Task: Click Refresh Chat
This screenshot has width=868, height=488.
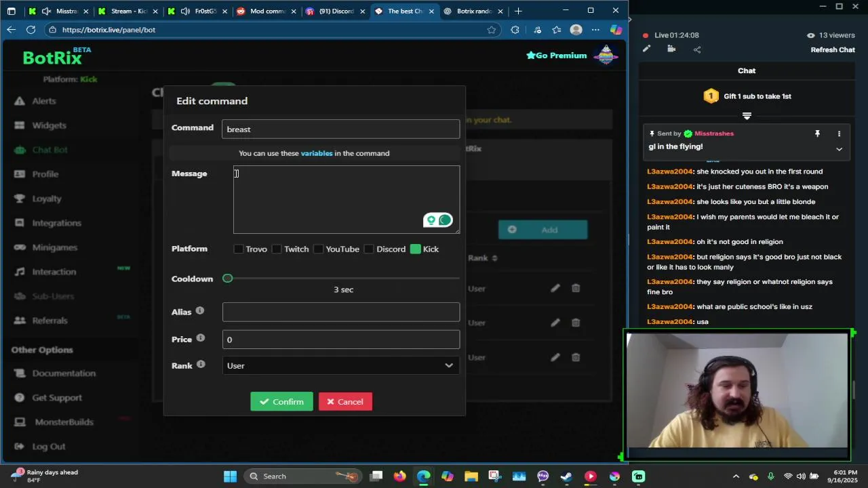Action: [x=833, y=49]
